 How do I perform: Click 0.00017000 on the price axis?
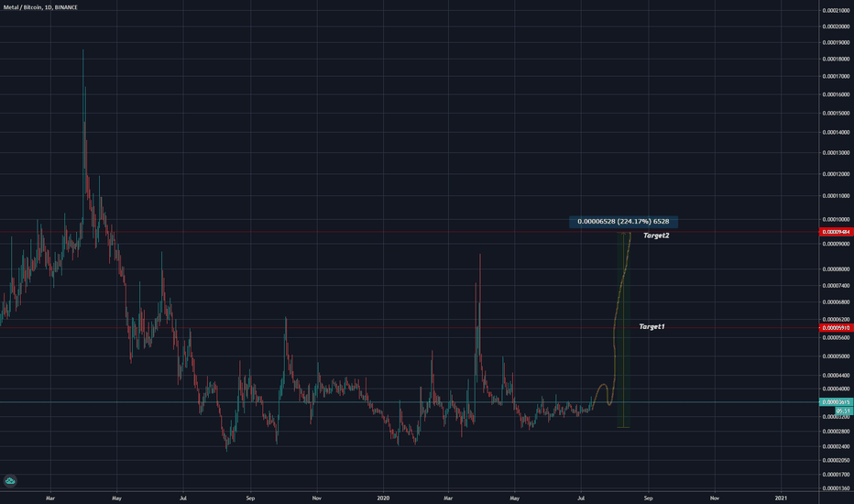[x=836, y=76]
